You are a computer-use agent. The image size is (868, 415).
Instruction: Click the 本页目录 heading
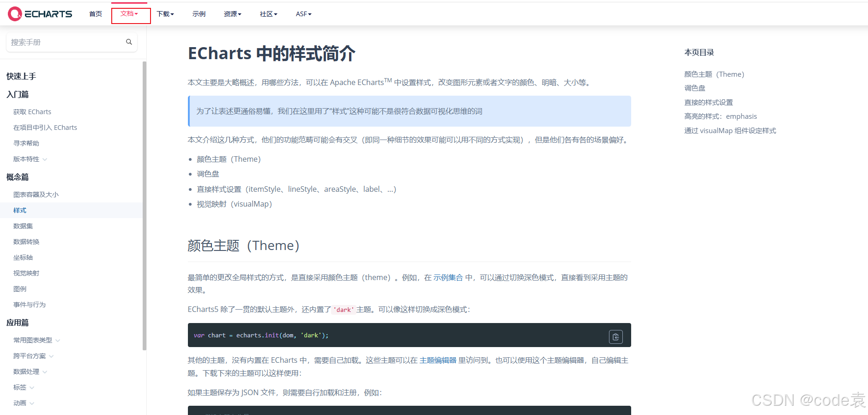699,53
